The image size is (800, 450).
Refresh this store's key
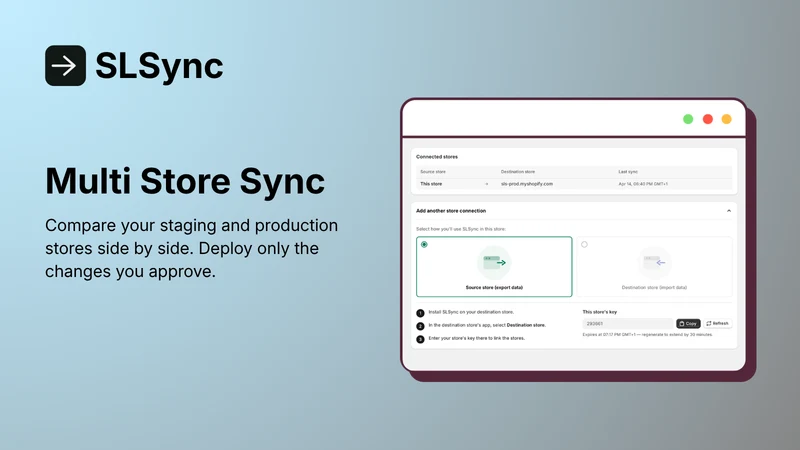pyautogui.click(x=717, y=323)
